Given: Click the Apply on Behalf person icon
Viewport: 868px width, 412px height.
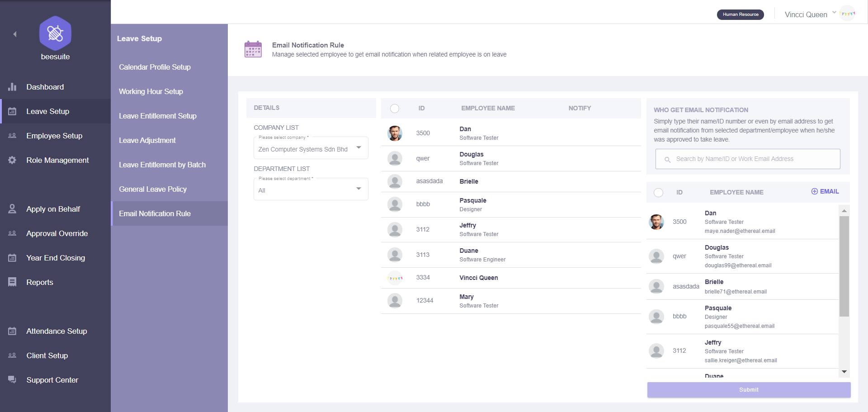Looking at the screenshot, I should pos(12,209).
